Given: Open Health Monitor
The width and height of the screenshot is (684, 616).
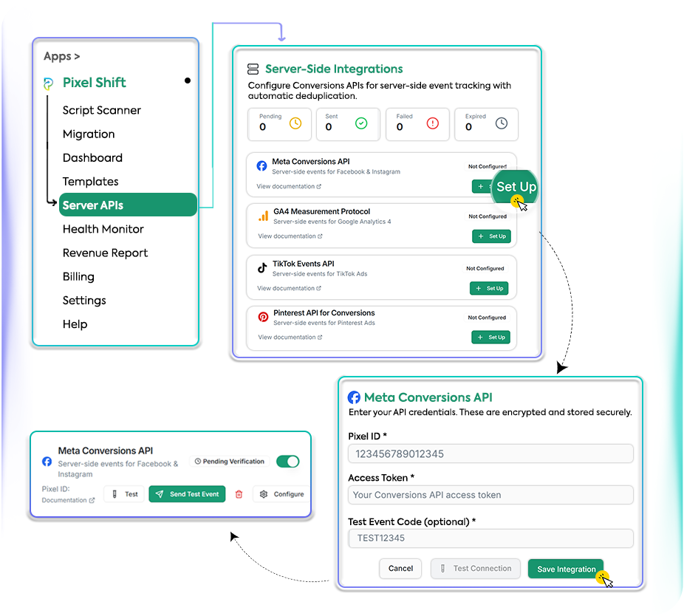Looking at the screenshot, I should (103, 229).
